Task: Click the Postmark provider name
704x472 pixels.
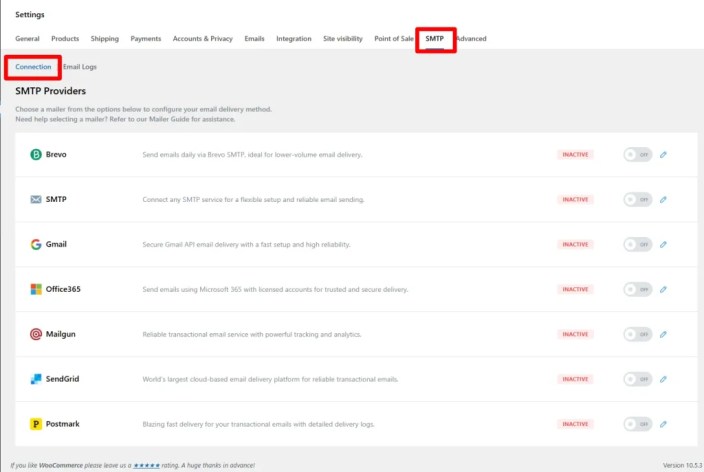Action: point(62,424)
